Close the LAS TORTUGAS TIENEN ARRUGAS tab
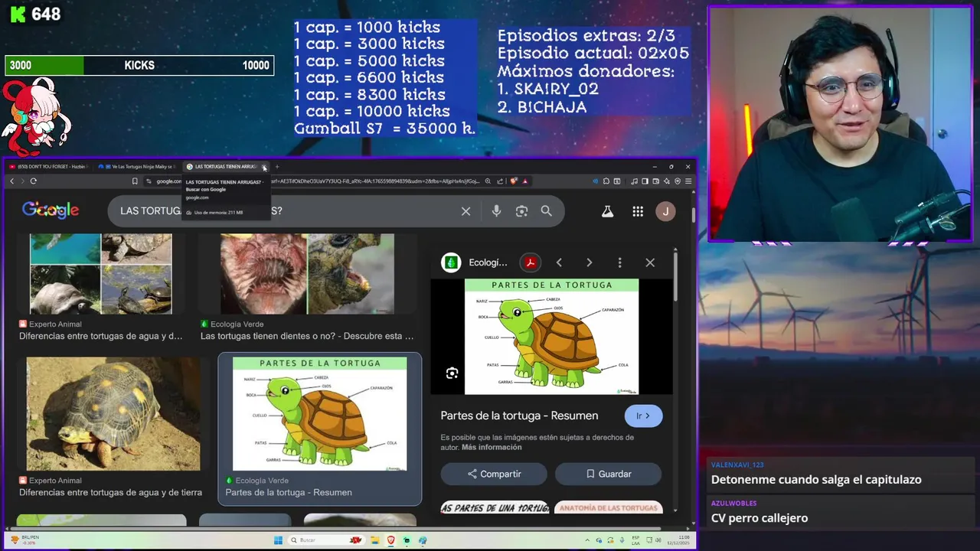Screen dimensions: 980x551 [264, 167]
